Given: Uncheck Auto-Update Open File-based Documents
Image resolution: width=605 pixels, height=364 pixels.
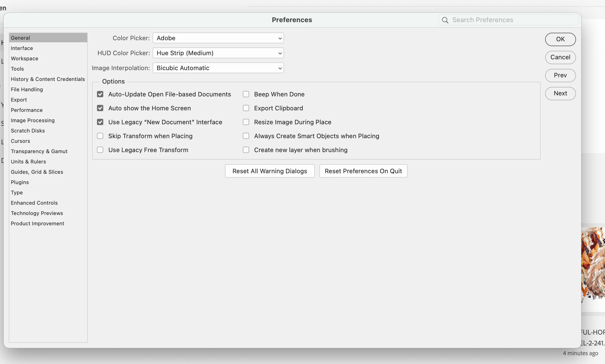Looking at the screenshot, I should (x=100, y=94).
